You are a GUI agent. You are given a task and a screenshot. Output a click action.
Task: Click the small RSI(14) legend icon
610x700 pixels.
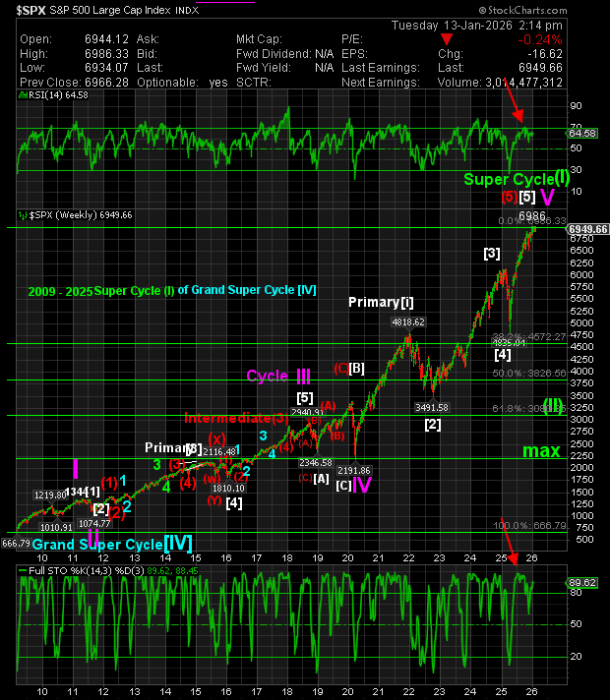(23, 95)
